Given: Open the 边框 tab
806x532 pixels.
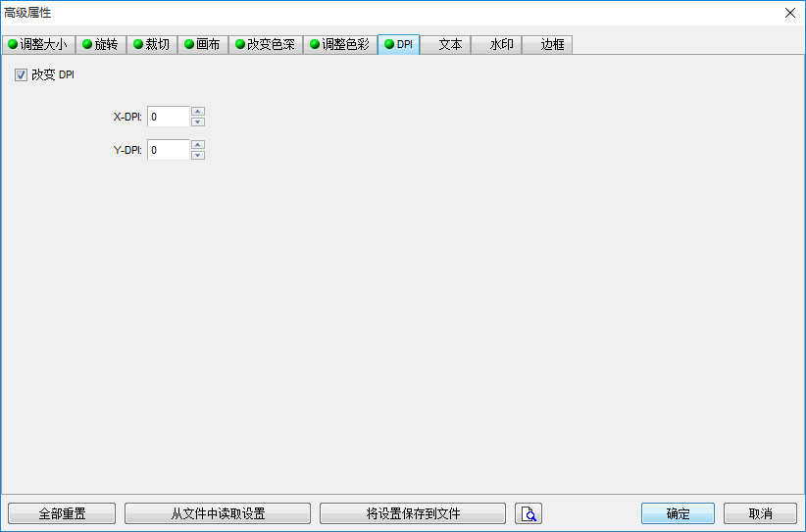Looking at the screenshot, I should coord(547,45).
